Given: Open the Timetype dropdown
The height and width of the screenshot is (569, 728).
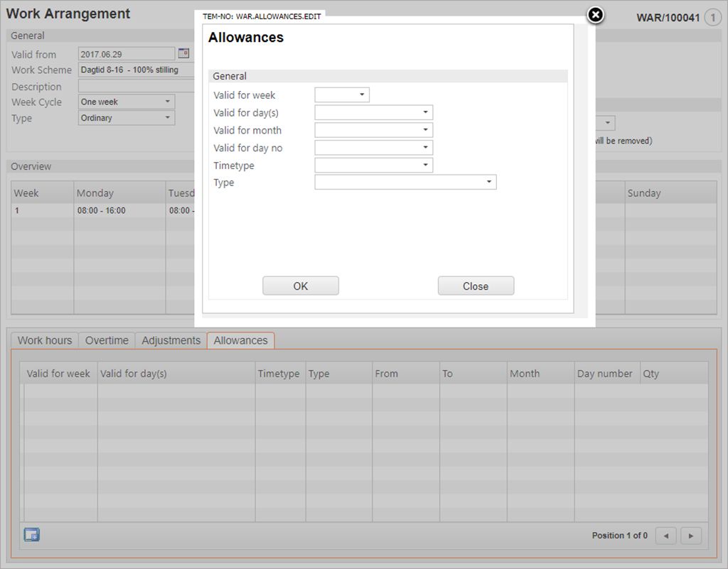Looking at the screenshot, I should click(373, 166).
